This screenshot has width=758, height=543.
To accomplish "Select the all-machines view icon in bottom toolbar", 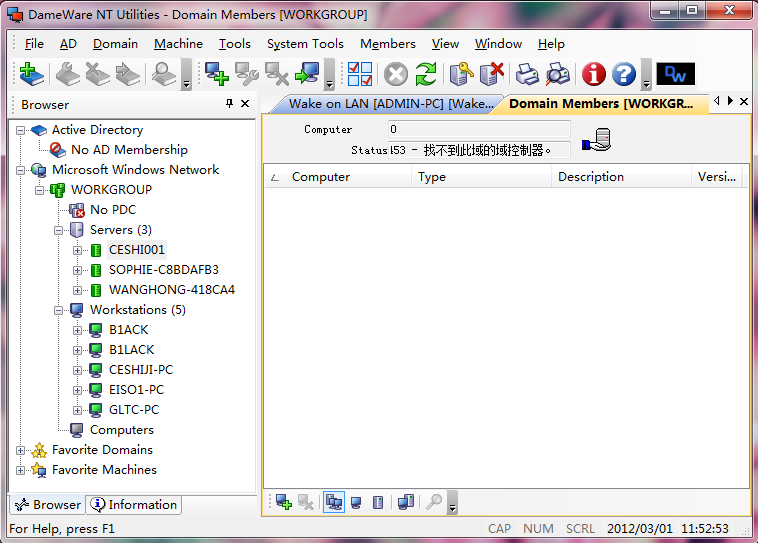I will pyautogui.click(x=334, y=502).
